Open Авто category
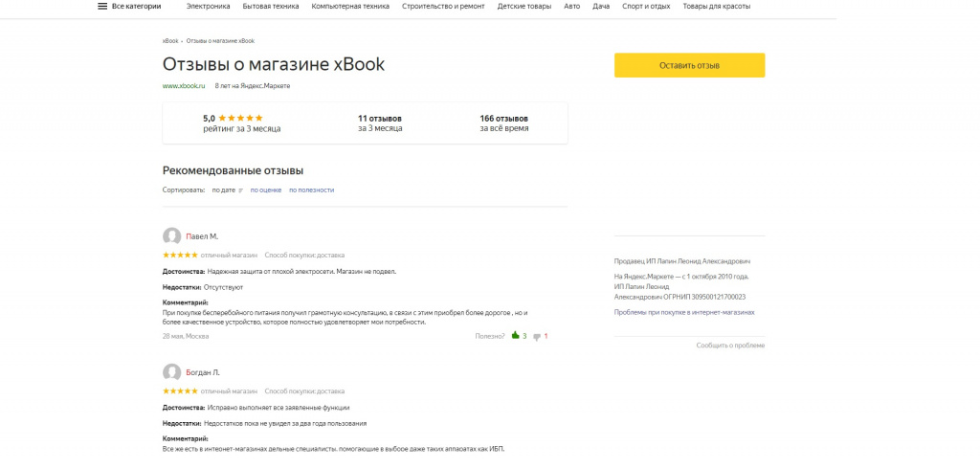Screen dimensions: 980x469 [572, 7]
